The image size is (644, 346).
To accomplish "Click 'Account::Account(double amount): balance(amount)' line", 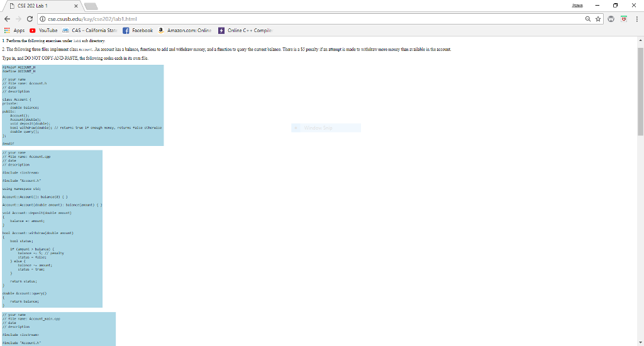I will point(52,205).
